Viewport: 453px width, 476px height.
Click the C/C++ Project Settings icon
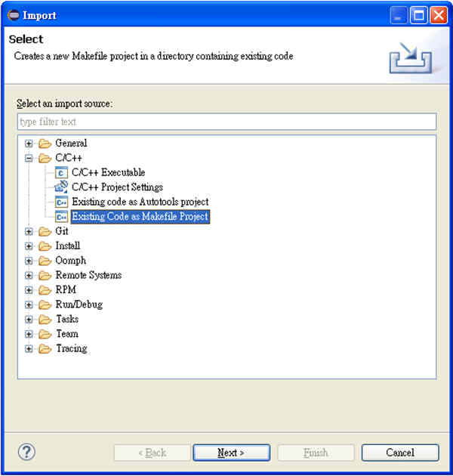pyautogui.click(x=61, y=187)
